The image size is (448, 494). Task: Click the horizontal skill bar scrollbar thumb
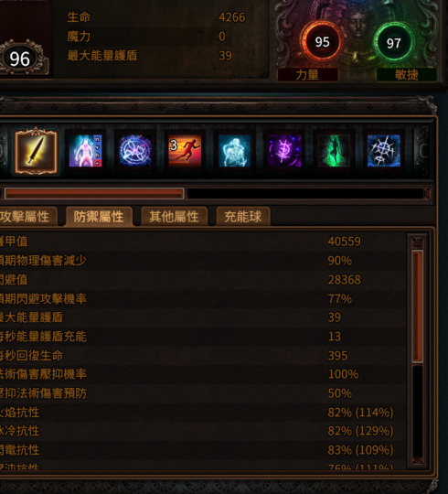94,193
